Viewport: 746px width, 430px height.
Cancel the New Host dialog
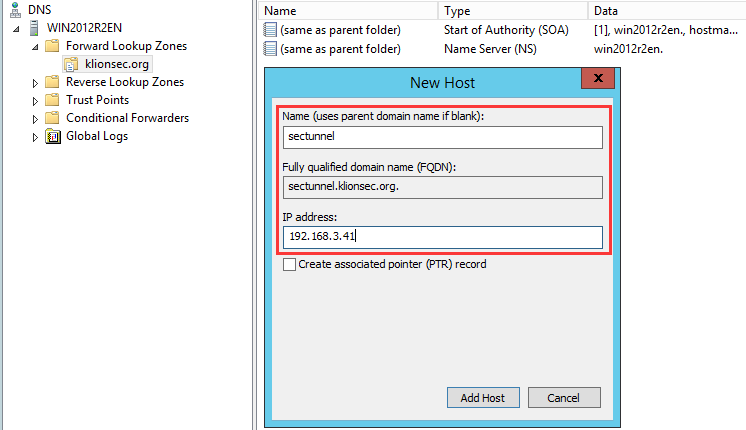point(564,398)
